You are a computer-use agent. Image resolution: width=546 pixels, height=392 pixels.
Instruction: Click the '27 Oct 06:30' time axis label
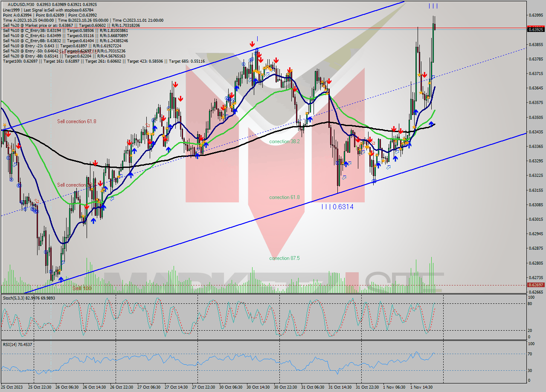click(x=149, y=387)
